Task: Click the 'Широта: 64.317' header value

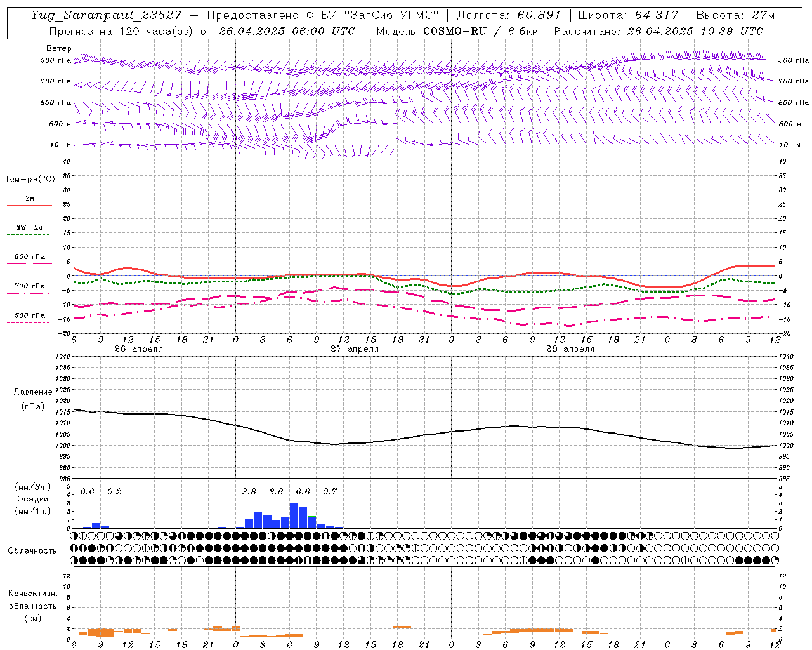Action: coord(629,15)
